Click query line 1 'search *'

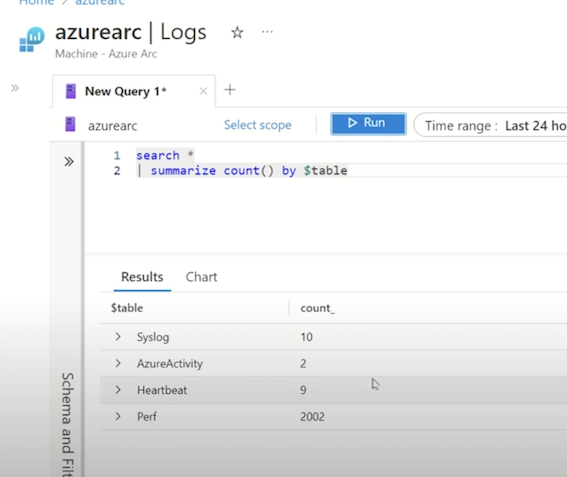[165, 156]
